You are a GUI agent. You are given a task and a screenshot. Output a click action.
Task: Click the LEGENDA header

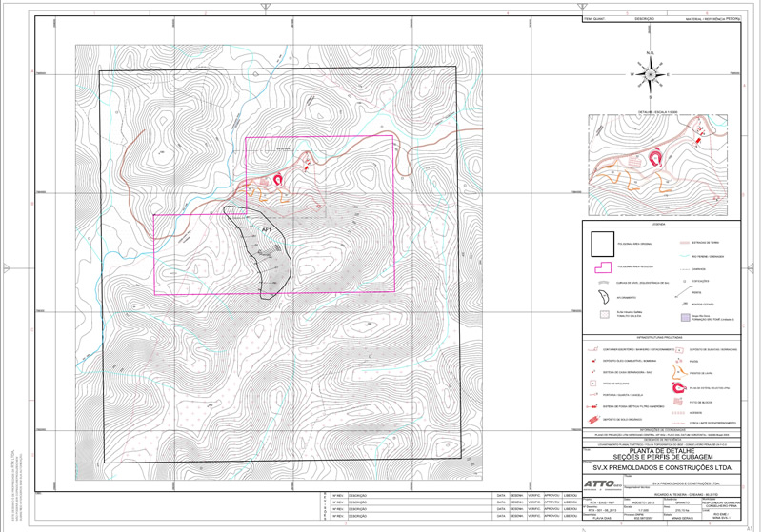pos(660,225)
